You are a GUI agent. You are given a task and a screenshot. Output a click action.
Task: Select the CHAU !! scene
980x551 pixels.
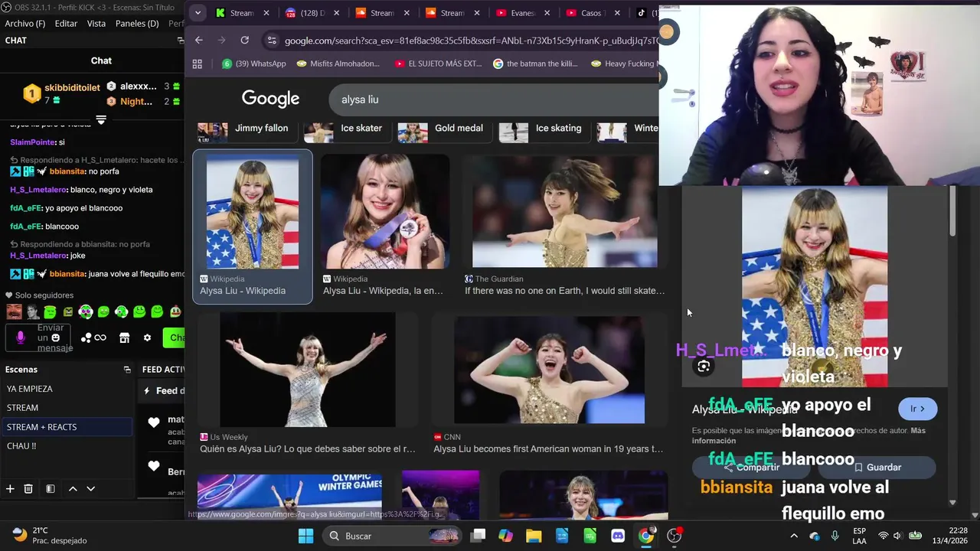(67, 446)
